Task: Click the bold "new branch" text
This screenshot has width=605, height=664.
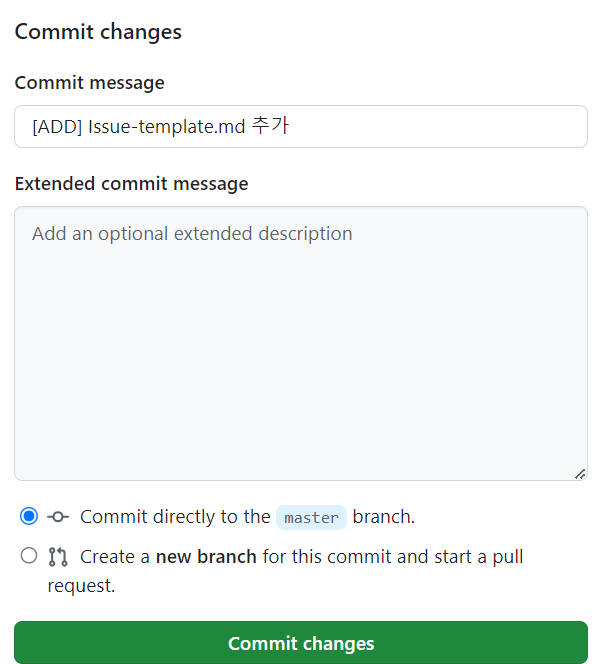Action: [x=206, y=557]
